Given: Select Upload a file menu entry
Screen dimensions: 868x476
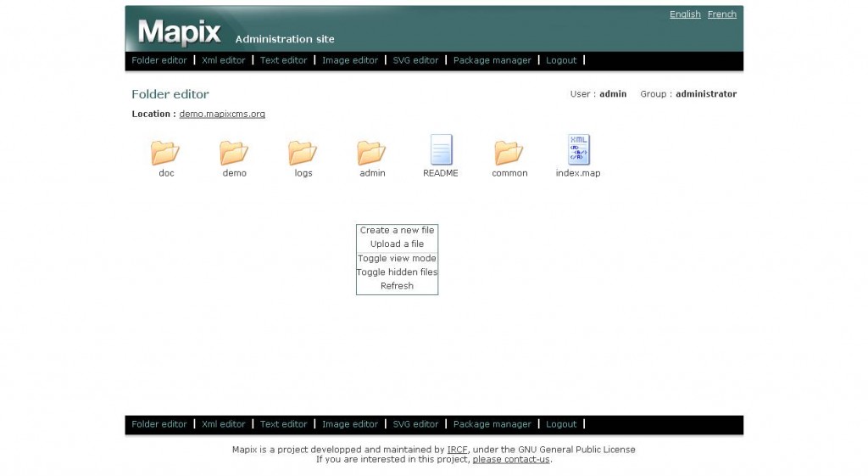Looking at the screenshot, I should (397, 244).
